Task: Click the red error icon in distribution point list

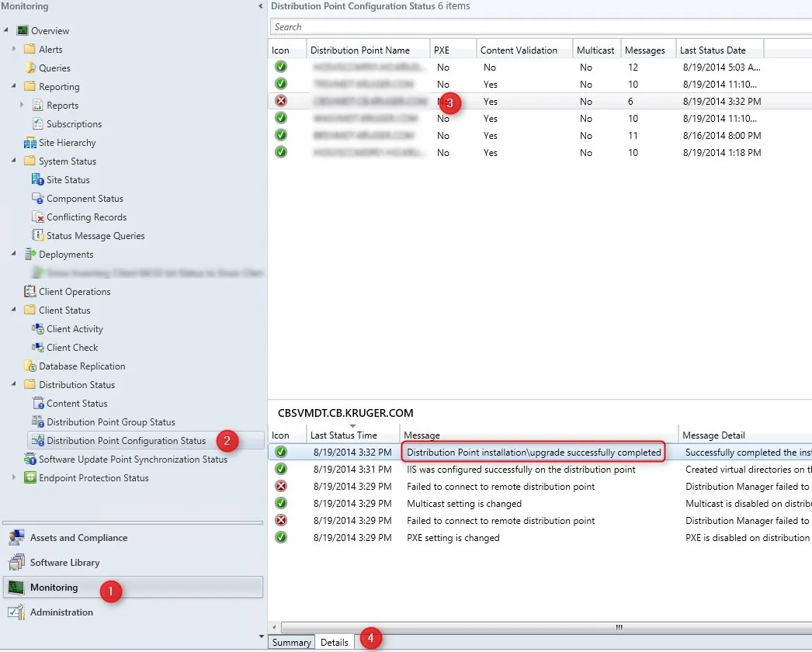Action: point(281,101)
